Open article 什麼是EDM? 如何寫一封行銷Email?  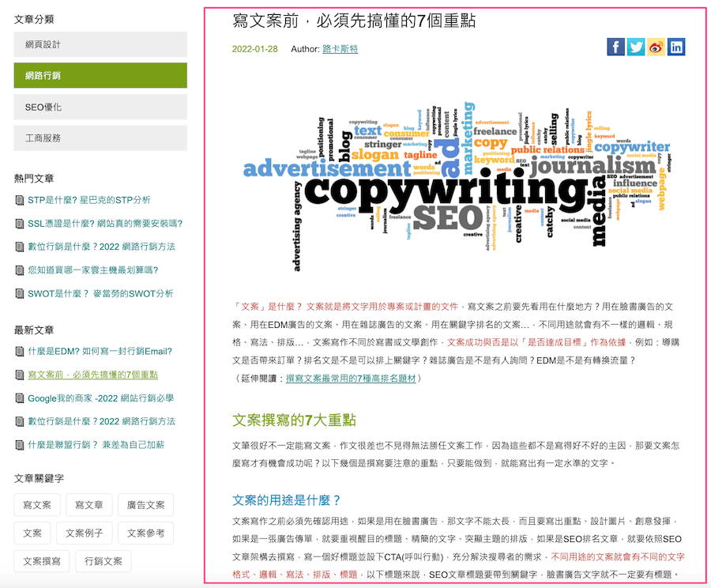100,351
